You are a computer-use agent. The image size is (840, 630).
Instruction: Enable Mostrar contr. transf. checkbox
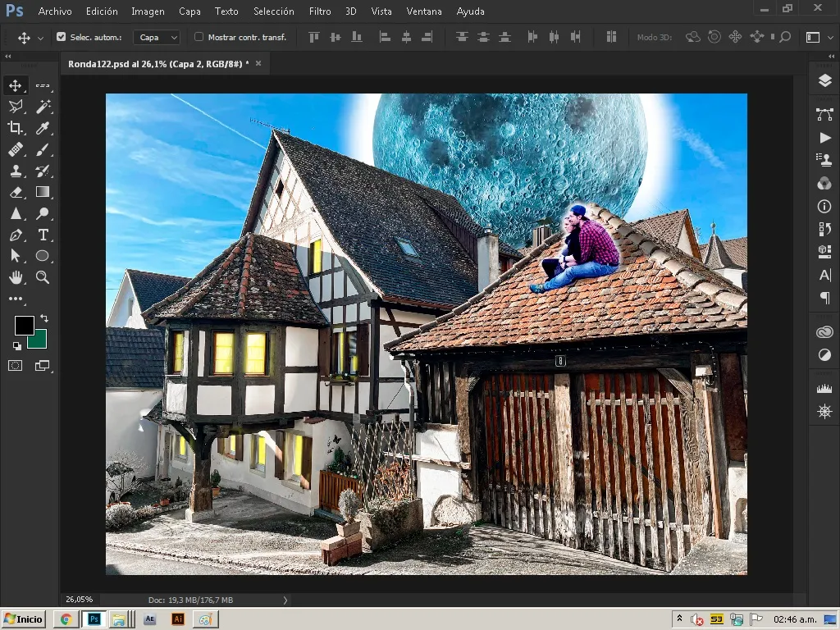coord(199,37)
